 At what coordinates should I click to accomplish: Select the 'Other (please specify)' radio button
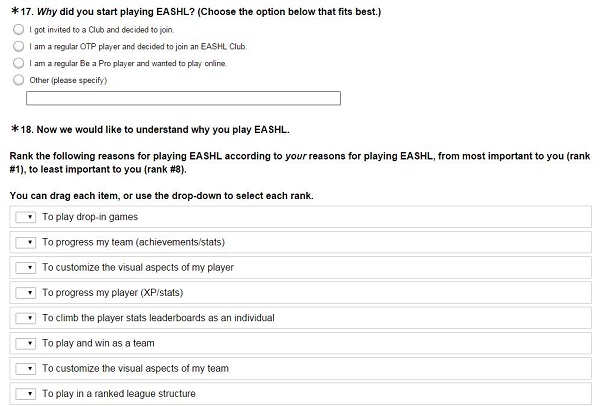point(18,80)
